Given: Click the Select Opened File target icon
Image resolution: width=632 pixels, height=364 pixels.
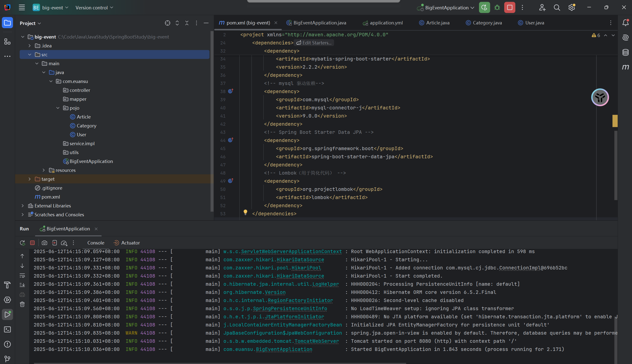Looking at the screenshot, I should (x=167, y=23).
